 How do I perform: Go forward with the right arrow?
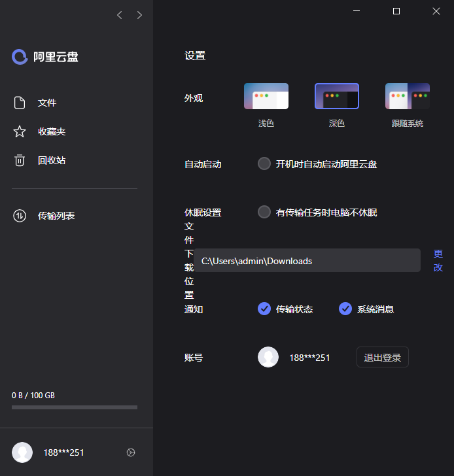[x=139, y=15]
